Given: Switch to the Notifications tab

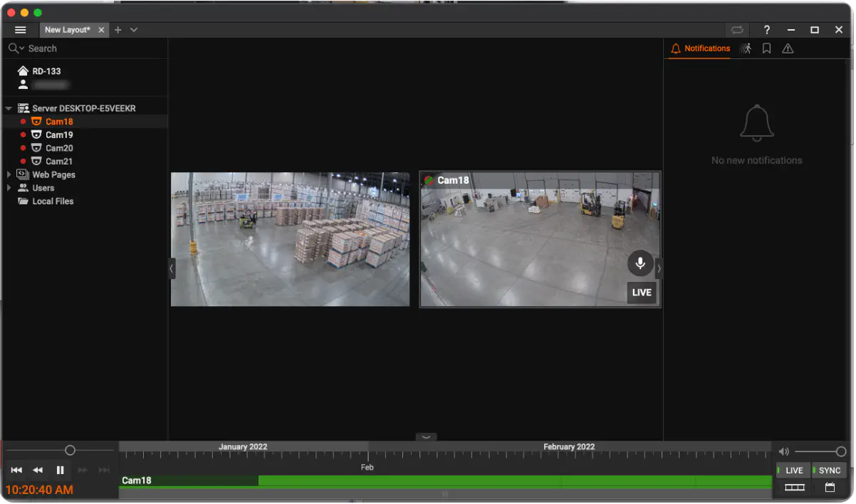Looking at the screenshot, I should click(x=700, y=48).
